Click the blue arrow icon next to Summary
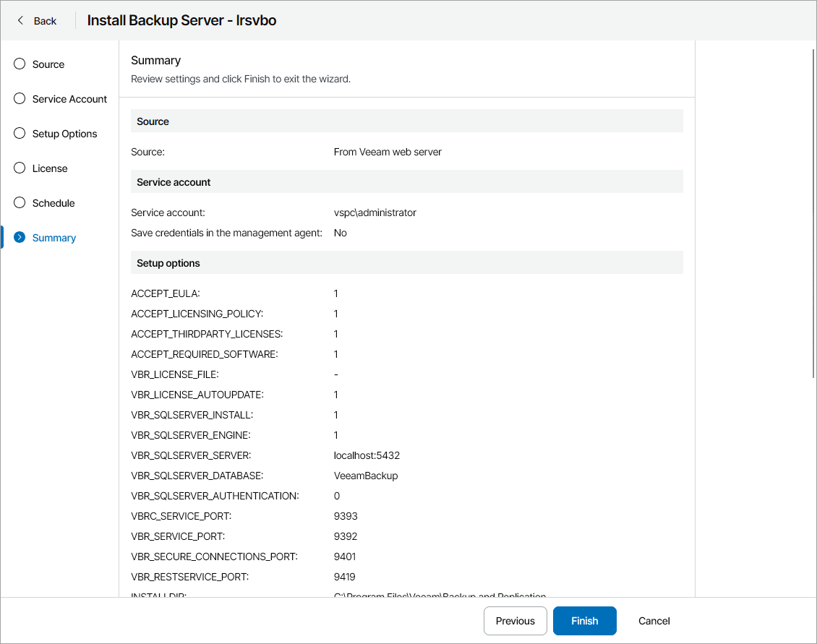Viewport: 817px width, 644px height. [x=19, y=237]
